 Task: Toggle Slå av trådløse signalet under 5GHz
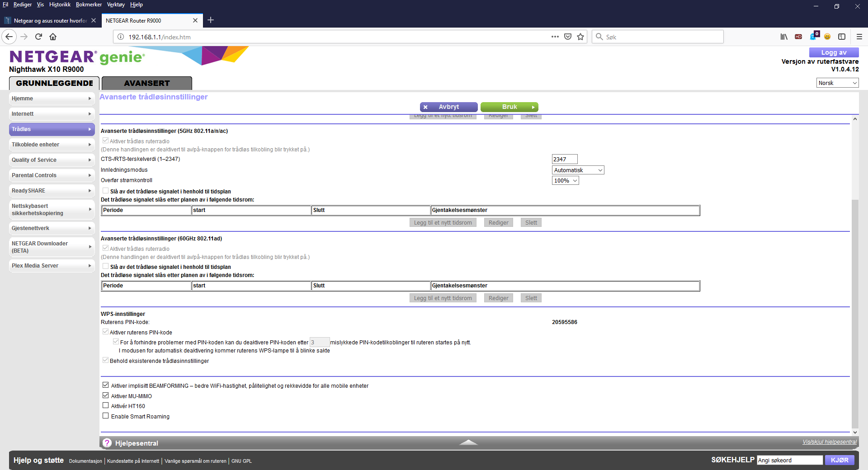(x=105, y=191)
